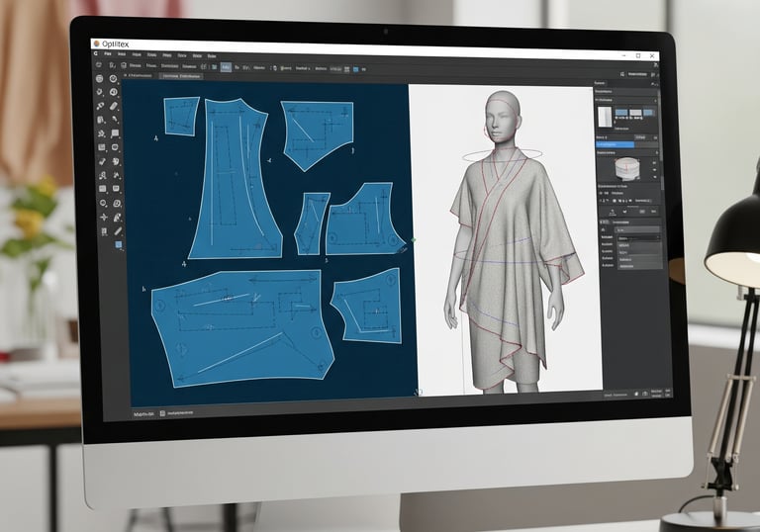Click the highlighted blue button in the top toolbar

click(x=226, y=67)
